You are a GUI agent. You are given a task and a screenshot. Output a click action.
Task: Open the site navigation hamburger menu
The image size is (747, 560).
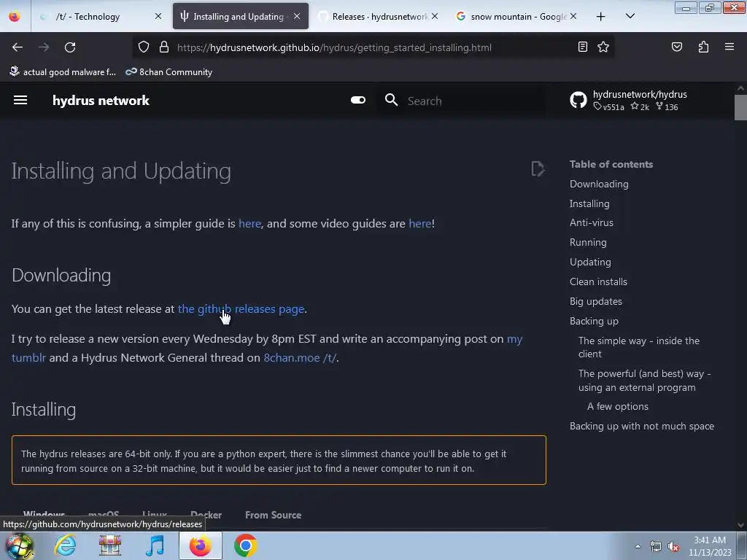point(20,100)
